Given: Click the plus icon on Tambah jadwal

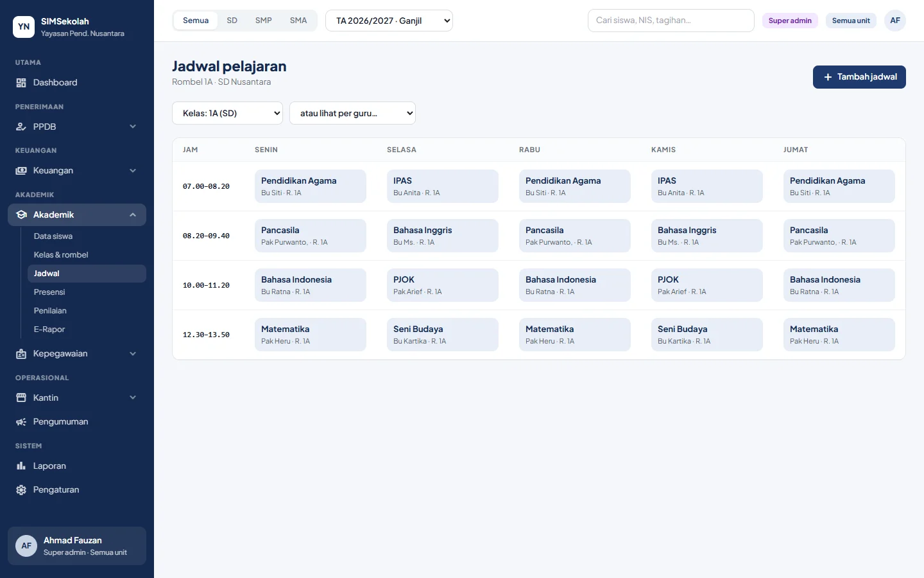Looking at the screenshot, I should pyautogui.click(x=828, y=77).
